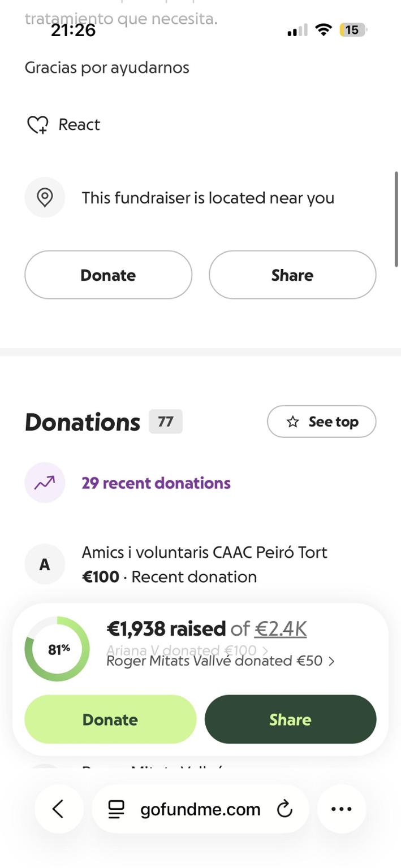Open the See top donations button
Screen dimensions: 401x868
pos(321,422)
